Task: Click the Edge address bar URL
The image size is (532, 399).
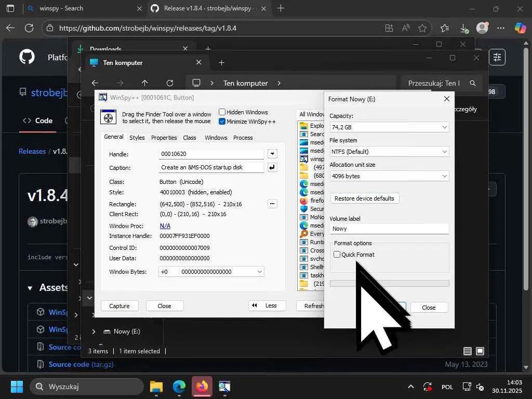Action: pos(148,28)
